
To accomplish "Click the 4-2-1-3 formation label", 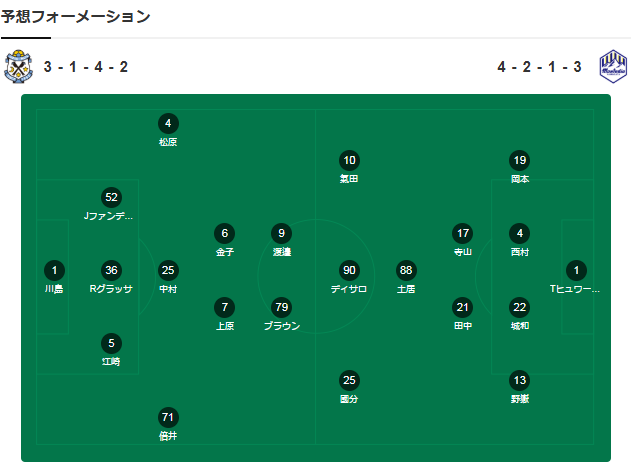I will coord(539,67).
